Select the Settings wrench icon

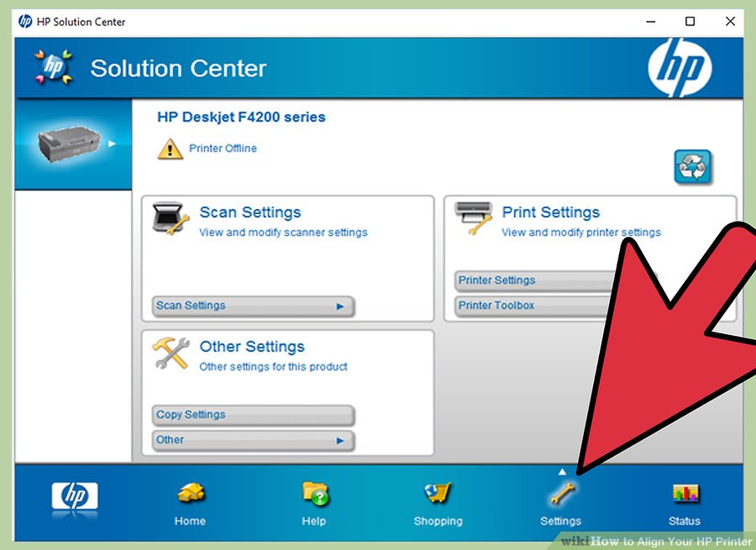pyautogui.click(x=562, y=494)
